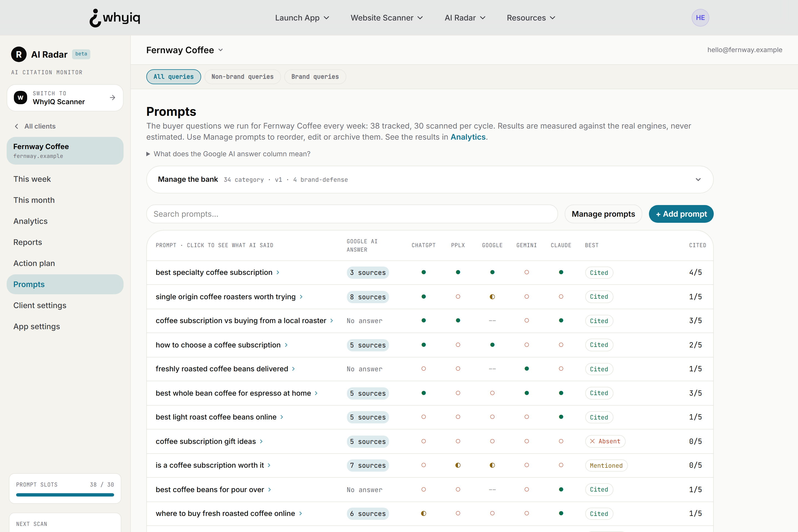Image resolution: width=798 pixels, height=532 pixels.
Task: Expand What does the Google AI answer column mean
Action: (x=228, y=154)
